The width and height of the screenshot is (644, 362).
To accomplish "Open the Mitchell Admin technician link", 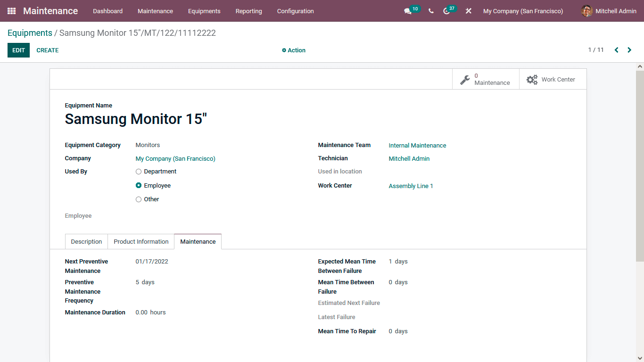I will (409, 159).
